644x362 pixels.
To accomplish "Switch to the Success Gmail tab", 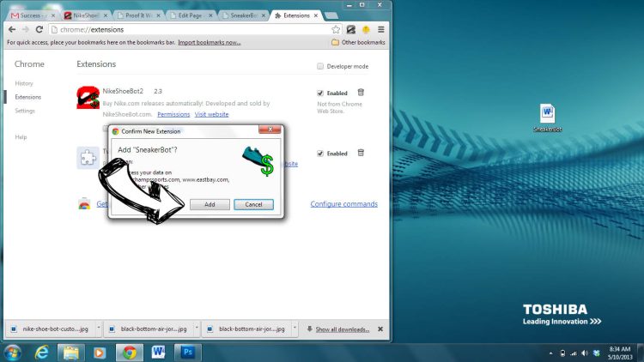I will [x=31, y=15].
